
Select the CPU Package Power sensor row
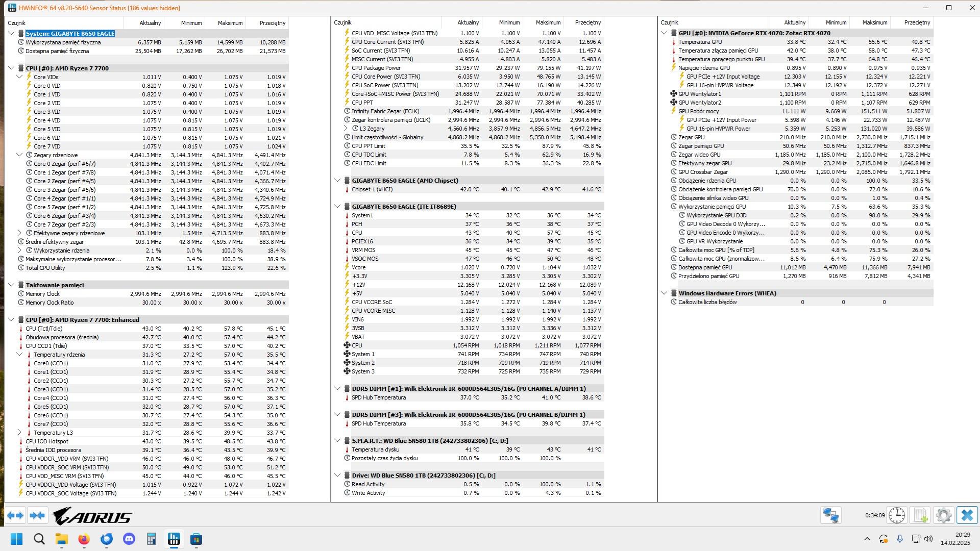pyautogui.click(x=376, y=68)
